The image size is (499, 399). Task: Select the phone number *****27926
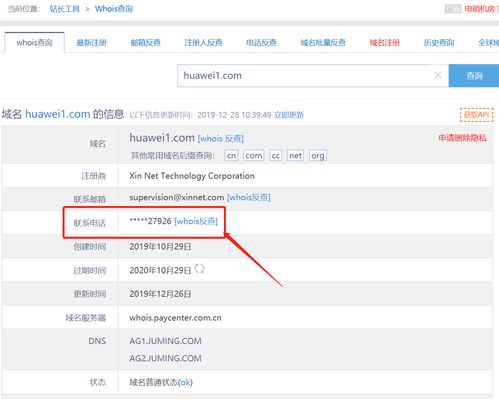pos(150,221)
